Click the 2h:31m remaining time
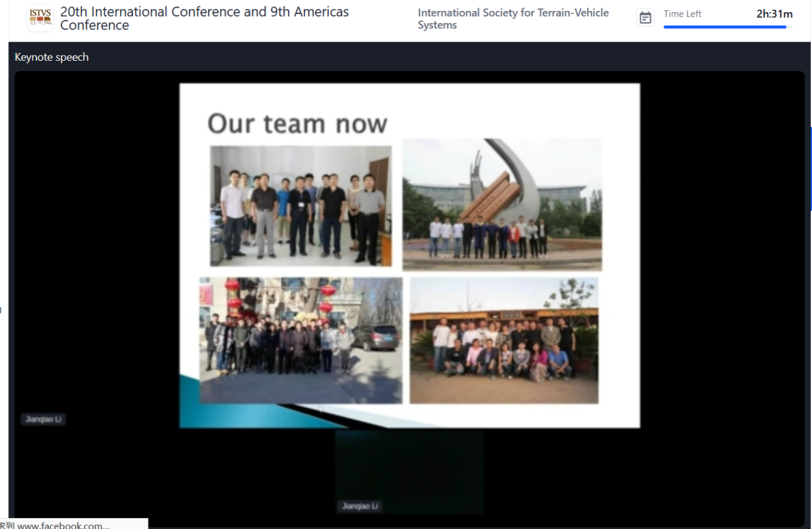 pyautogui.click(x=774, y=13)
